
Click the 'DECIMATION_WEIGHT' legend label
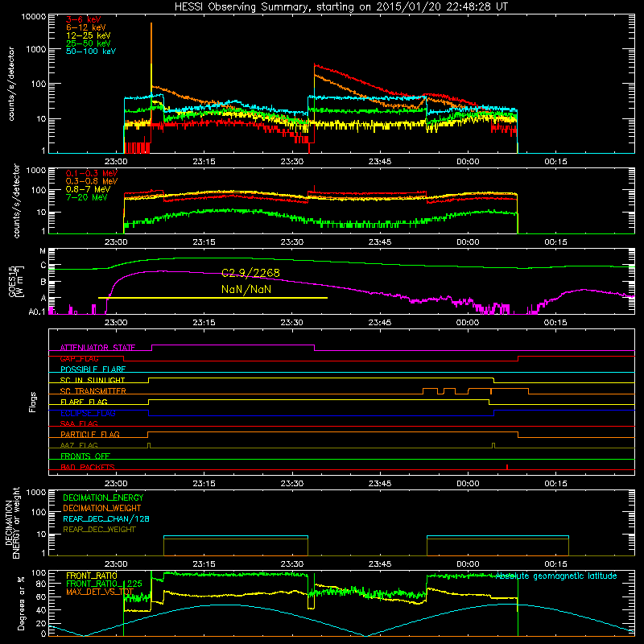click(102, 508)
